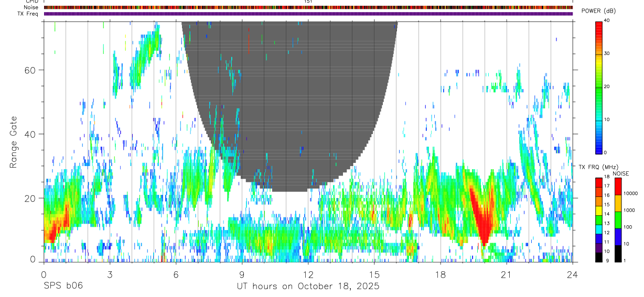Pick the orange segment of the NOISE legend

pyautogui.click(x=617, y=203)
